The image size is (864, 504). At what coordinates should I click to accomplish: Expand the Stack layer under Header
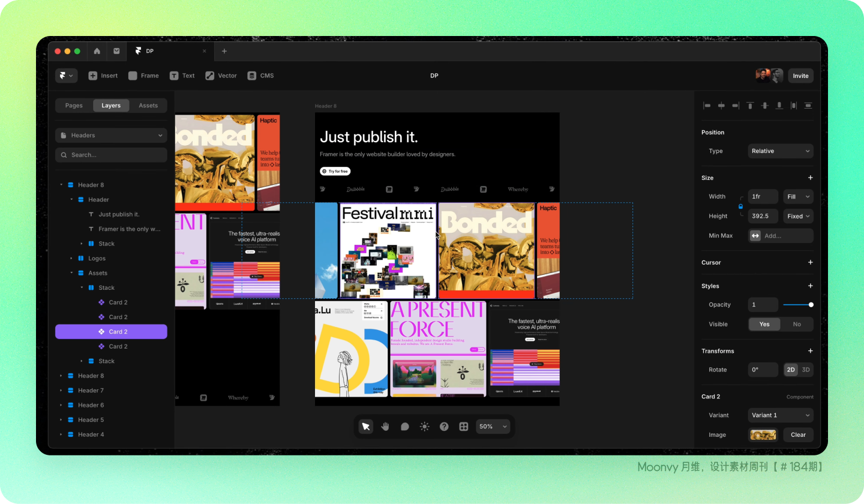(x=82, y=244)
